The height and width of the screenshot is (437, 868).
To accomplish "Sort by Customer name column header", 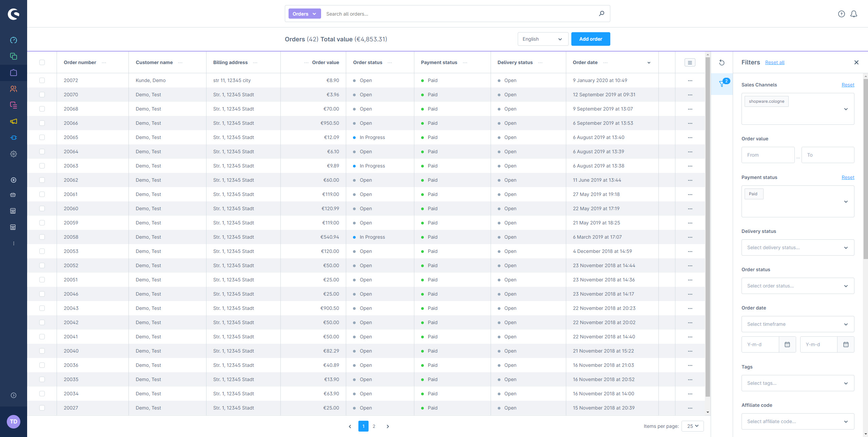I will click(x=154, y=62).
